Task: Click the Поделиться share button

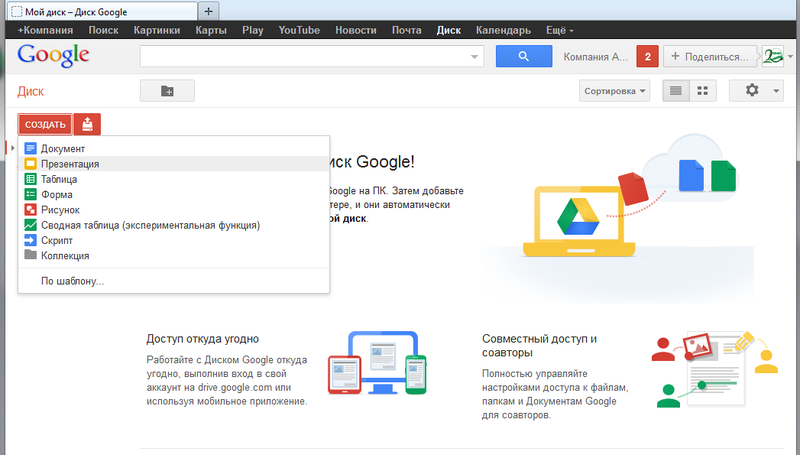Action: (711, 56)
